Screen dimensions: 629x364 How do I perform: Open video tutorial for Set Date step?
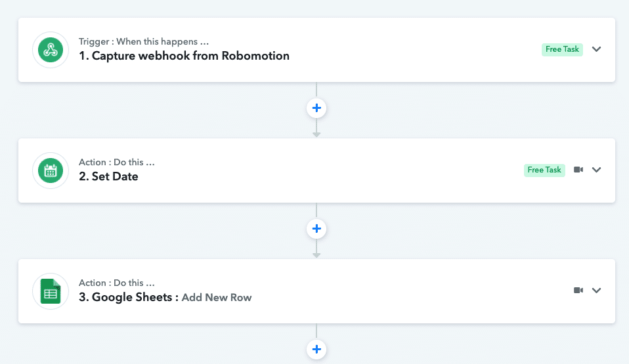click(x=578, y=170)
